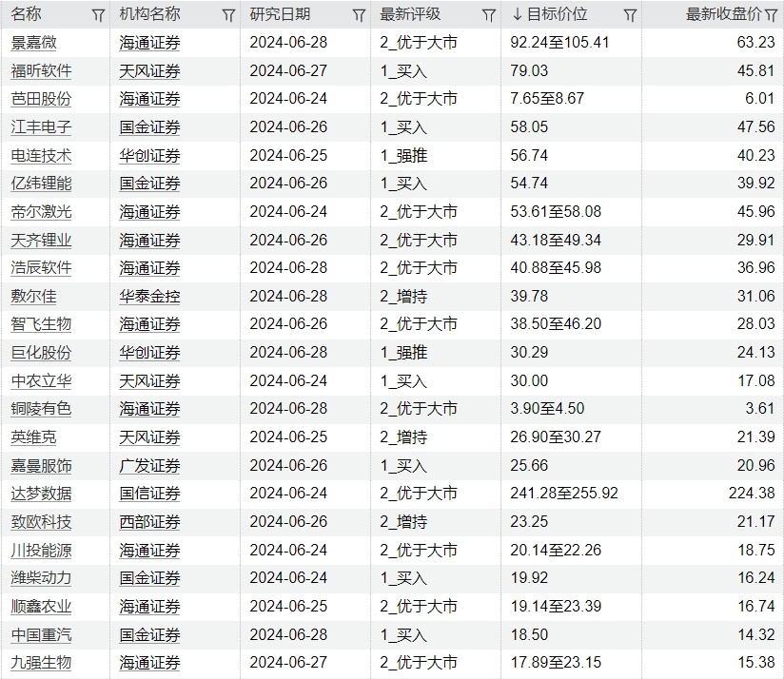Screen dimensions: 784x679
Task: Open stock link 达梦数据
Action: pos(42,494)
